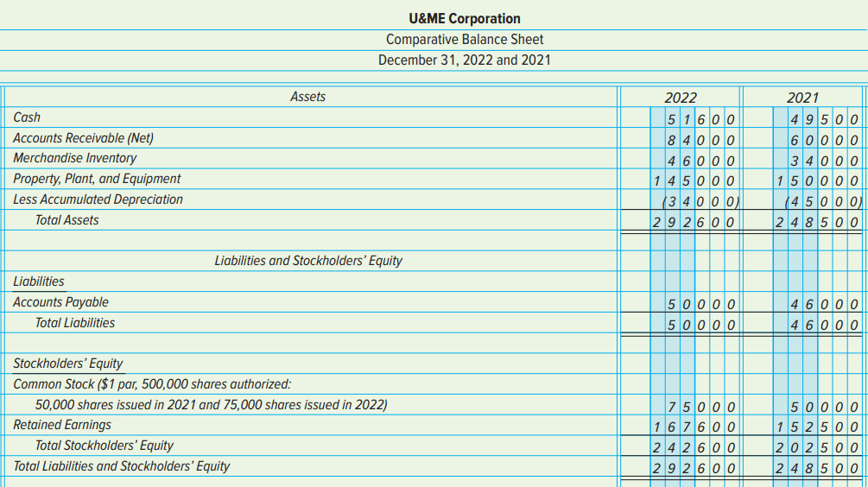
Task: Select the Cash row label
Action: pyautogui.click(x=27, y=117)
